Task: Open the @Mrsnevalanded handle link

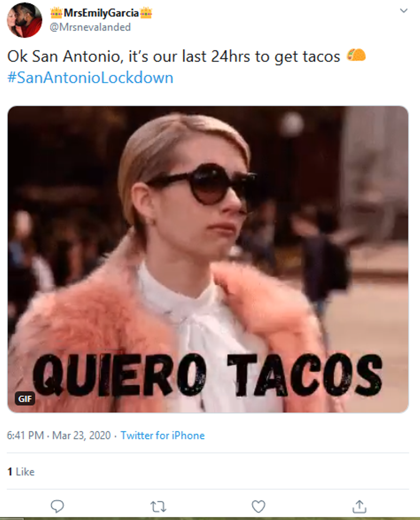Action: [x=90, y=27]
